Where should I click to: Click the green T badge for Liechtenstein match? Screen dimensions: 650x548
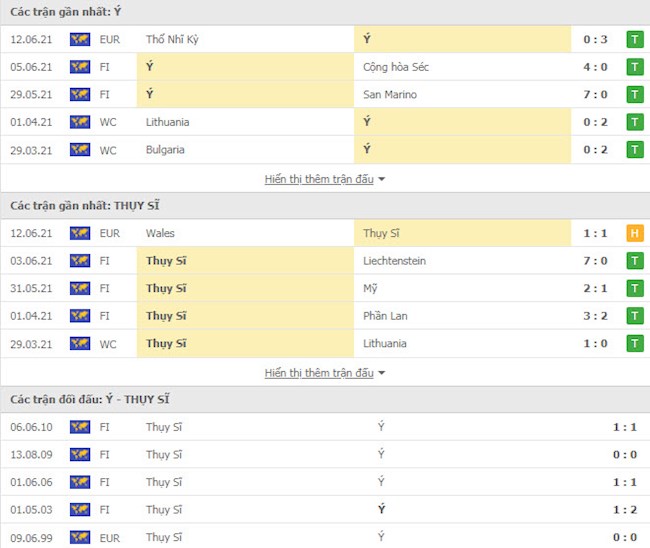634,261
